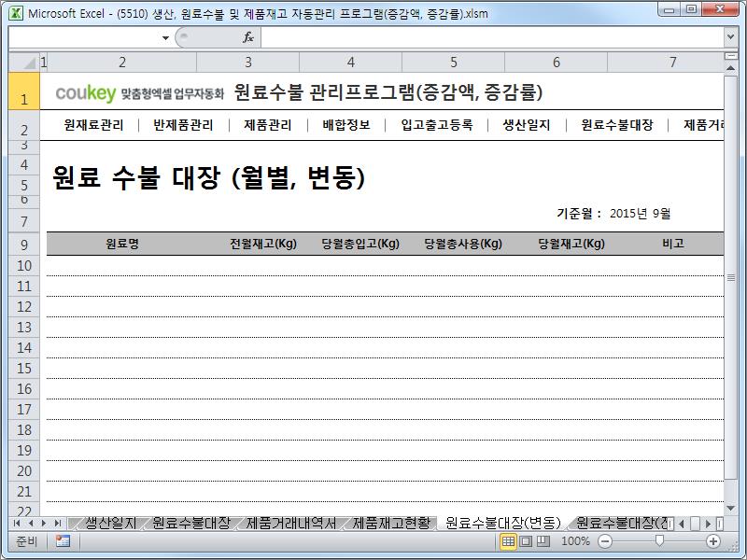Open the 원재료관리 menu link
The image size is (747, 560).
pos(93,125)
